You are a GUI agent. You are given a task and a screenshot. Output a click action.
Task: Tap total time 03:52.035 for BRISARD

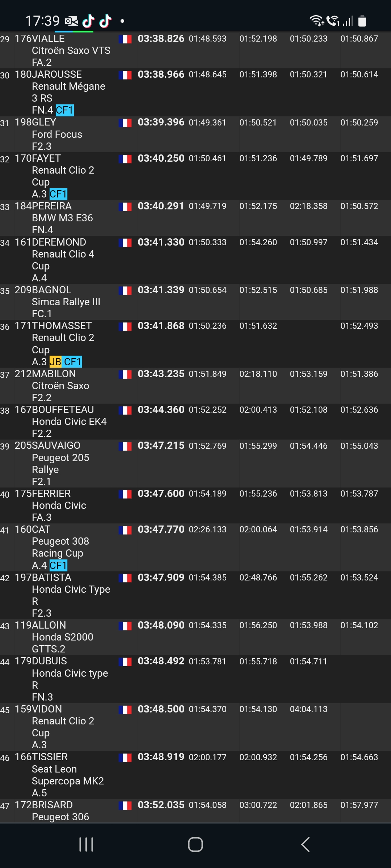(x=161, y=805)
